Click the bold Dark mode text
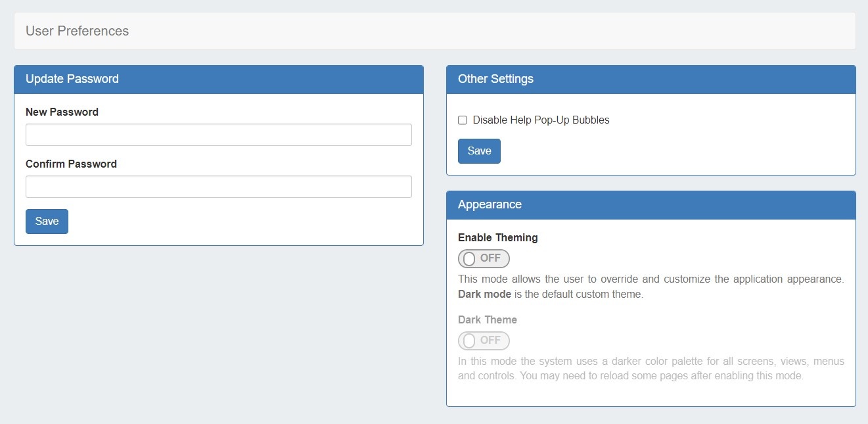The image size is (868, 424). pos(484,294)
